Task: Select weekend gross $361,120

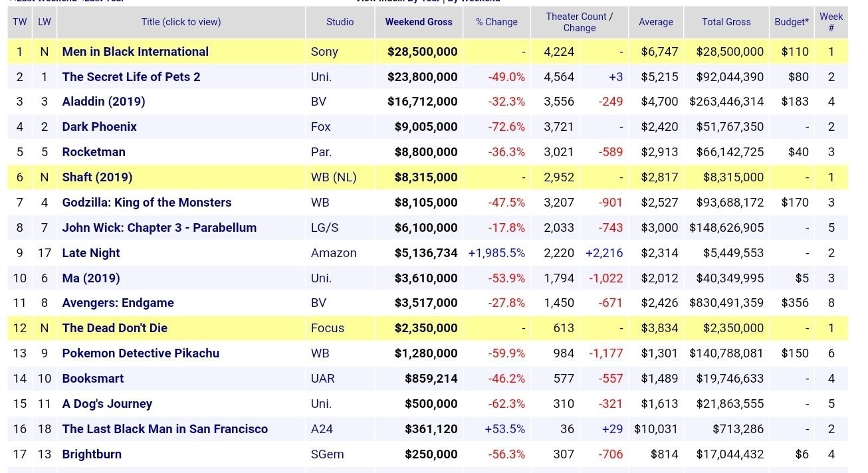Action: tap(431, 429)
